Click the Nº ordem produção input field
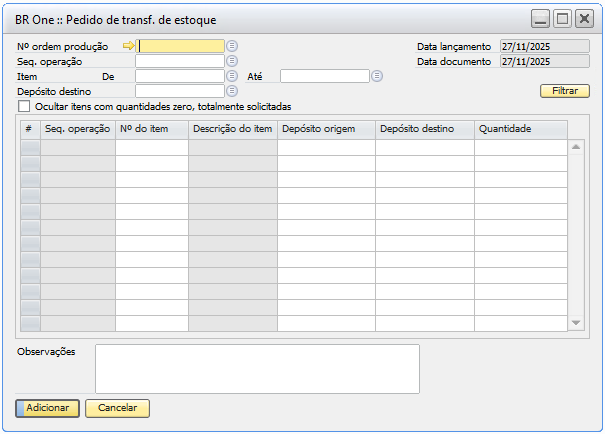 tap(180, 46)
